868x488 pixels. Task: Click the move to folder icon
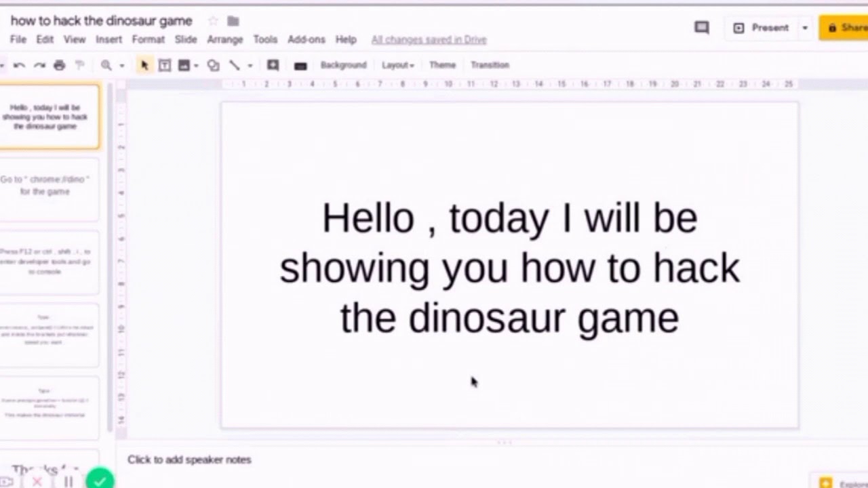pos(233,21)
